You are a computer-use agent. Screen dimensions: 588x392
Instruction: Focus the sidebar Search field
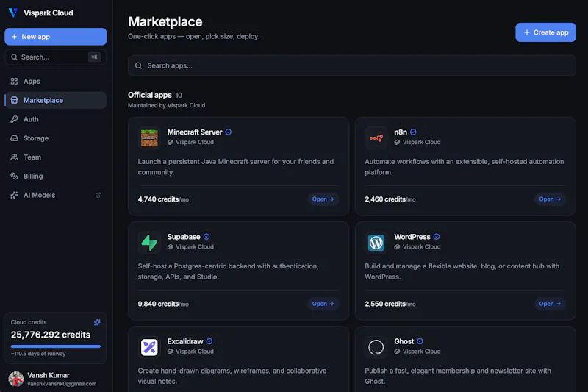[56, 57]
